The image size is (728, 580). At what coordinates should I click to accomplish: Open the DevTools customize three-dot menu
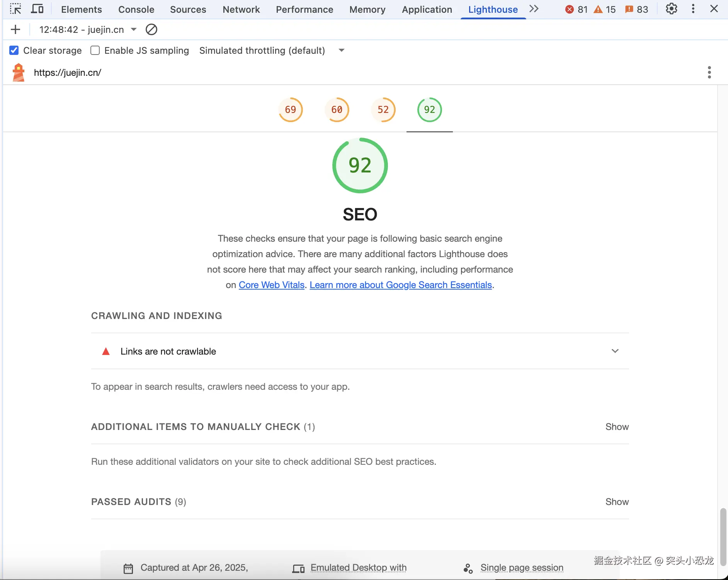693,9
